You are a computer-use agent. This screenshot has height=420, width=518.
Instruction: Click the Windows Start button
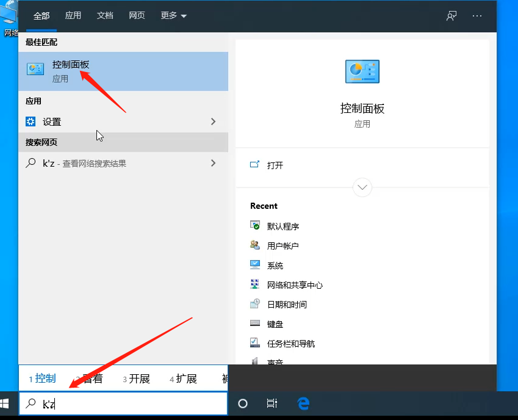[6, 404]
